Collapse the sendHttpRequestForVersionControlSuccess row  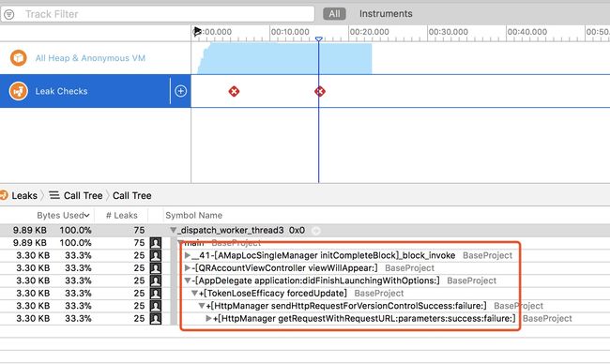202,306
